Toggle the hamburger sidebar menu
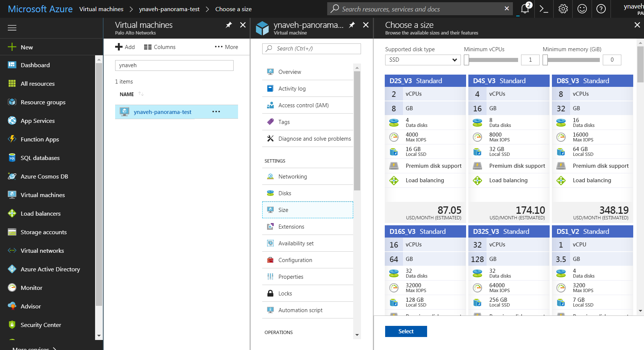Screen dimensions: 644x350 pos(12,28)
